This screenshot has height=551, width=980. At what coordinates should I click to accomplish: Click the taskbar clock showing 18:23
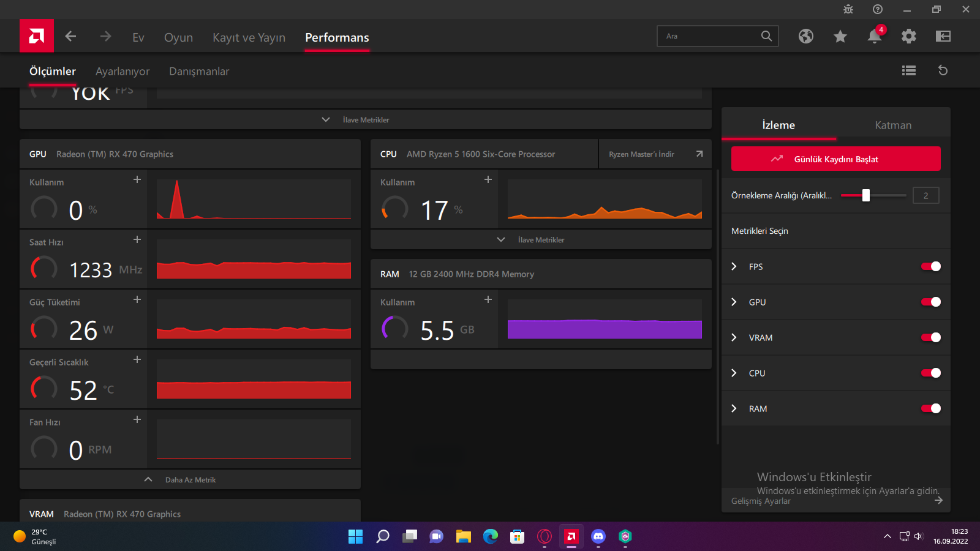coord(951,536)
